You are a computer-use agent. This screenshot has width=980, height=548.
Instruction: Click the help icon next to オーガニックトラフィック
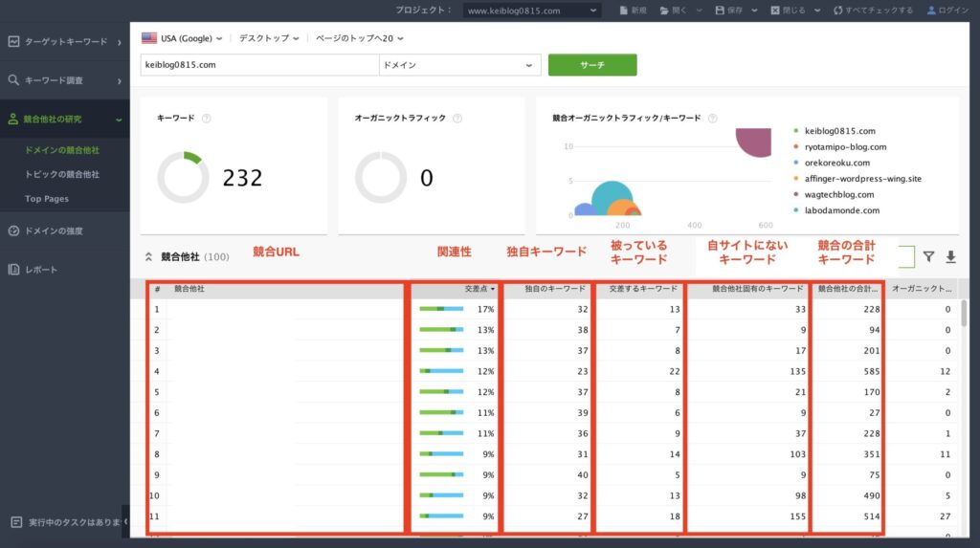click(457, 118)
